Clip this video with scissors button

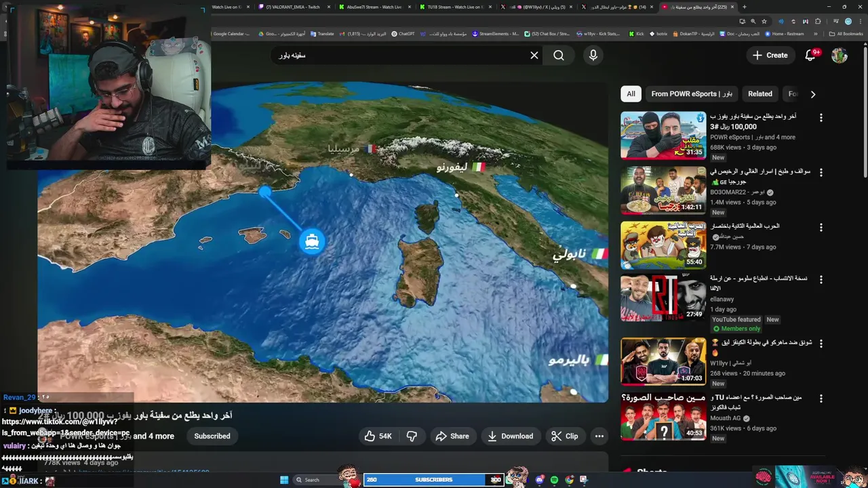[565, 436]
